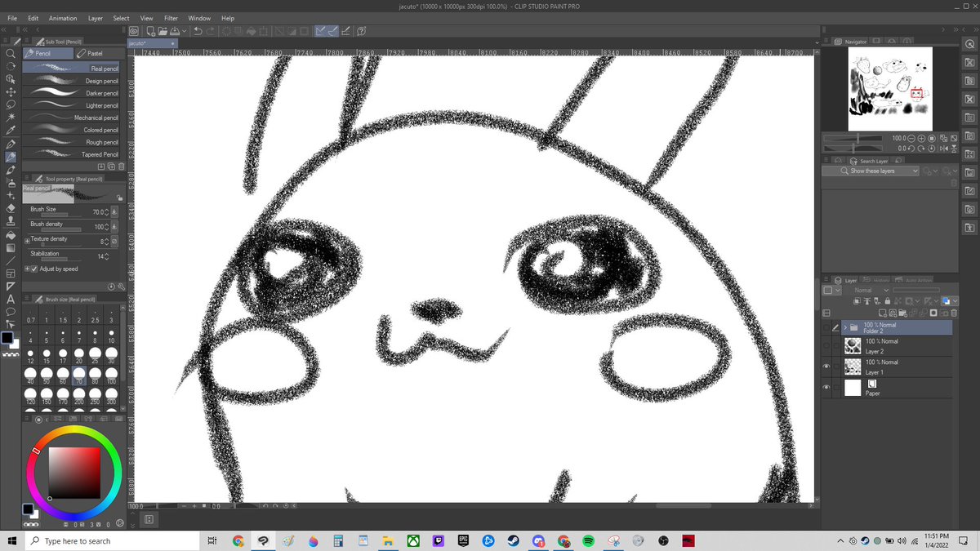Open the layer blending mode Normal dropdown
This screenshot has height=551, width=980.
pos(871,290)
